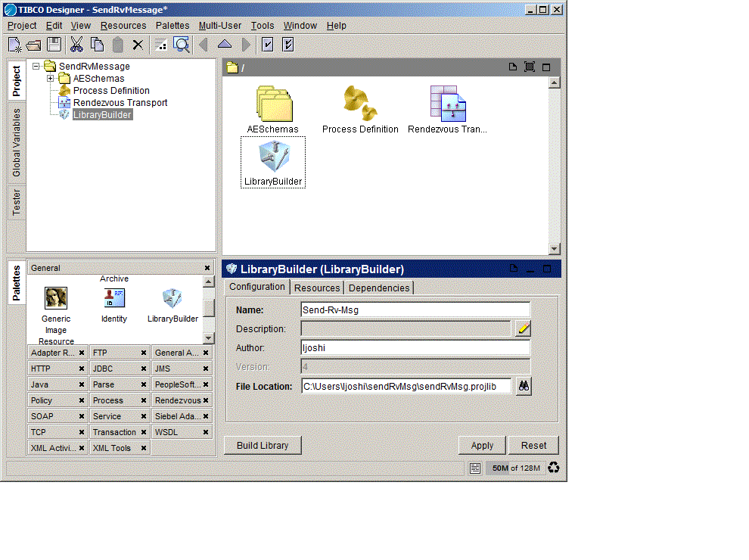Expand the AESchemas tree folder
Screen dimensions: 749x560
tap(50, 79)
